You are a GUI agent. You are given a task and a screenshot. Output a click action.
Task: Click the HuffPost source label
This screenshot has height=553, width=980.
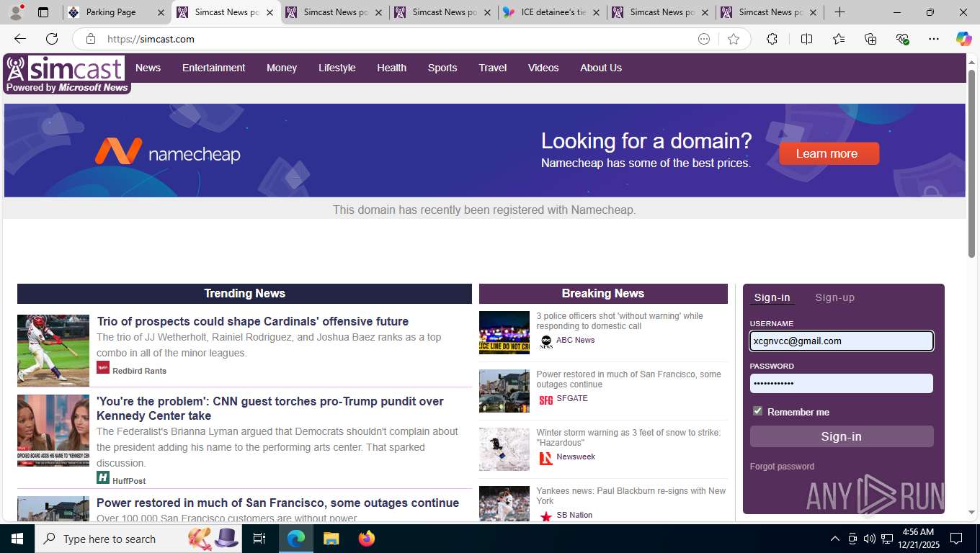[129, 481]
